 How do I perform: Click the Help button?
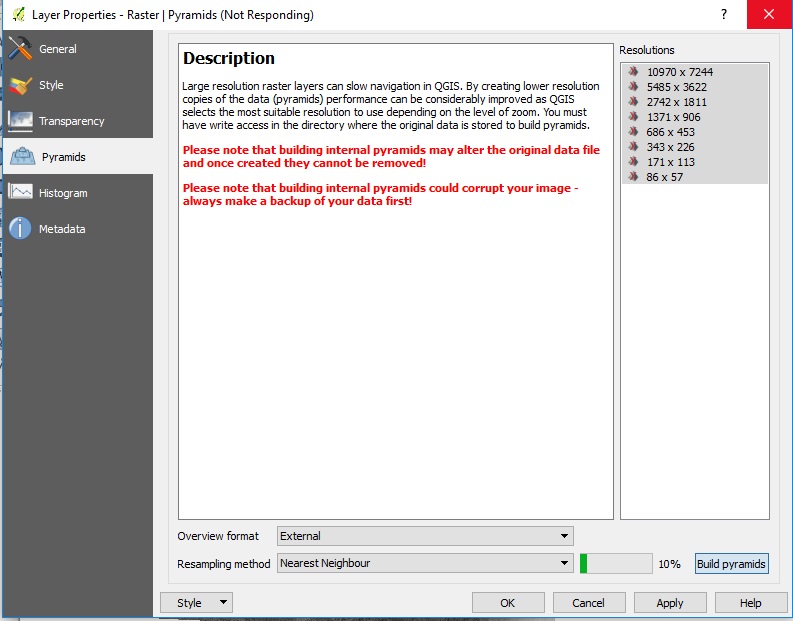[751, 603]
